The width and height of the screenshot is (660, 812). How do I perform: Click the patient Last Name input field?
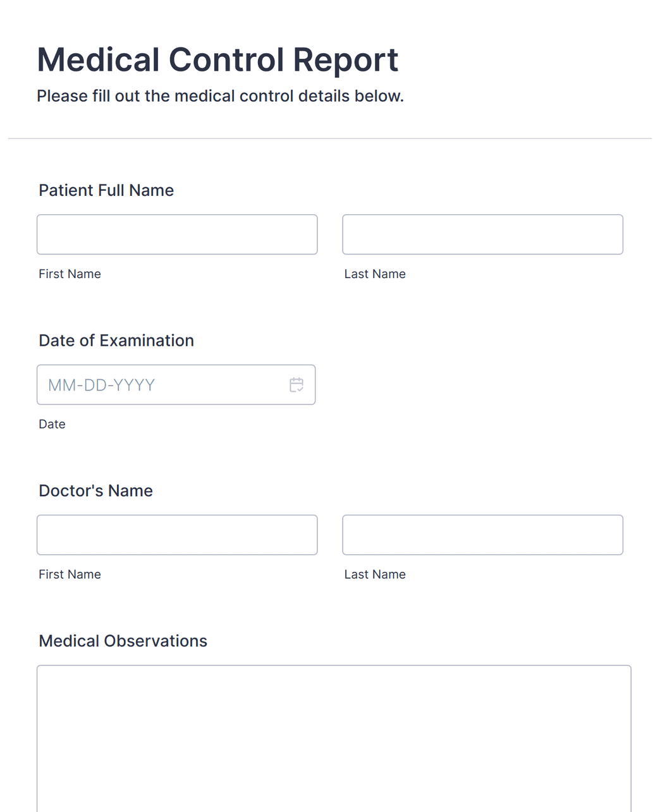[x=482, y=234]
